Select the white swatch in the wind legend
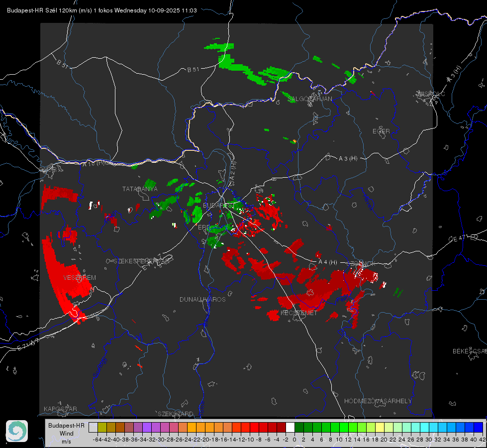 click(x=290, y=427)
